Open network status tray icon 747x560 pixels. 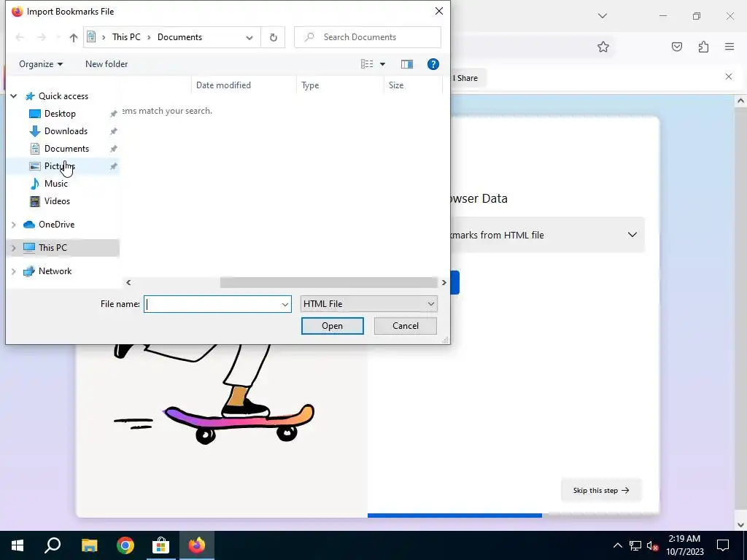pos(635,545)
